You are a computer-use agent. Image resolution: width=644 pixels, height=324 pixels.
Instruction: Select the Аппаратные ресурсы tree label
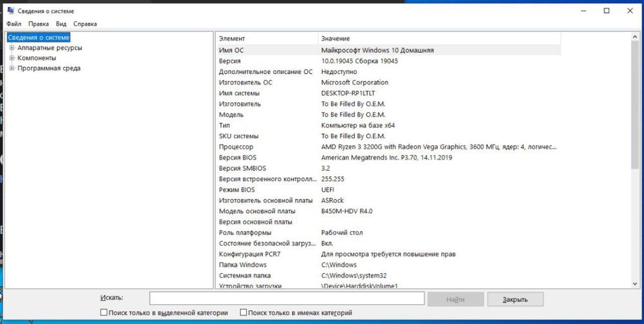pyautogui.click(x=50, y=48)
